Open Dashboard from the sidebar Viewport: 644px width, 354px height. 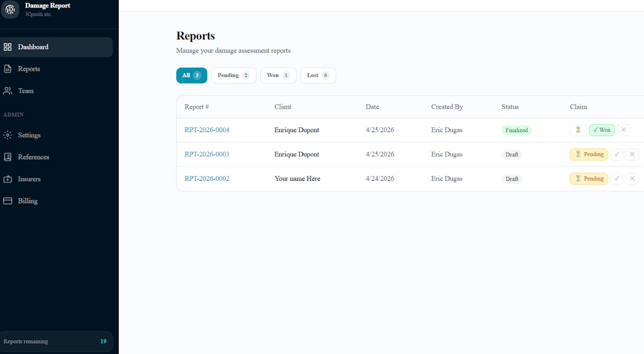[56, 47]
